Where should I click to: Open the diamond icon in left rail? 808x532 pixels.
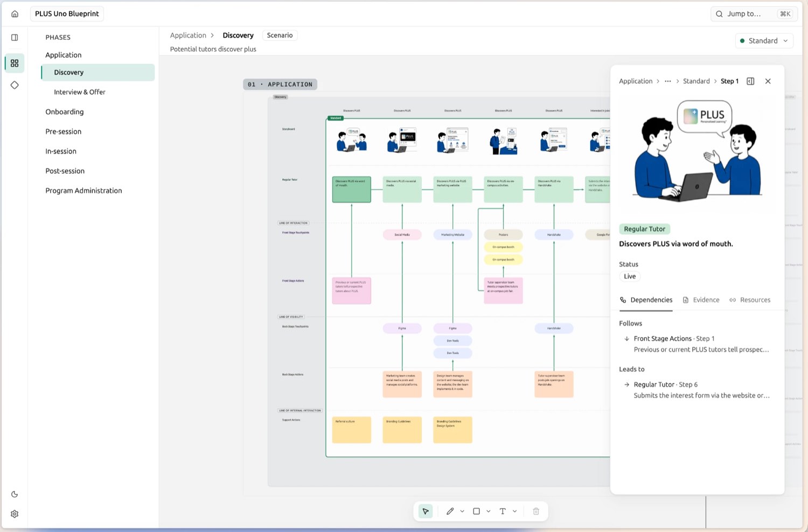(x=15, y=85)
